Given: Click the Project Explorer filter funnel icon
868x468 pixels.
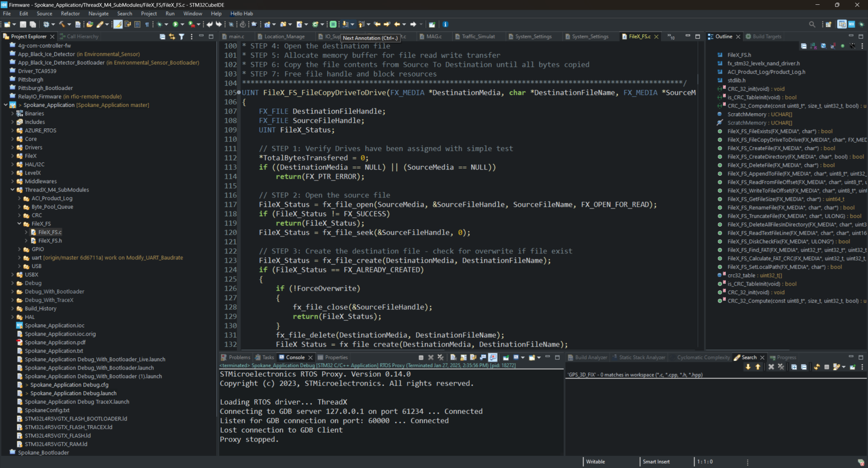Looking at the screenshot, I should 181,36.
